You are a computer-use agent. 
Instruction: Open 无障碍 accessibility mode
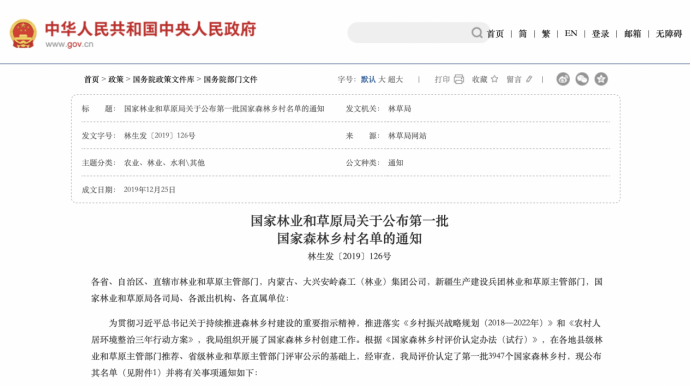[669, 34]
